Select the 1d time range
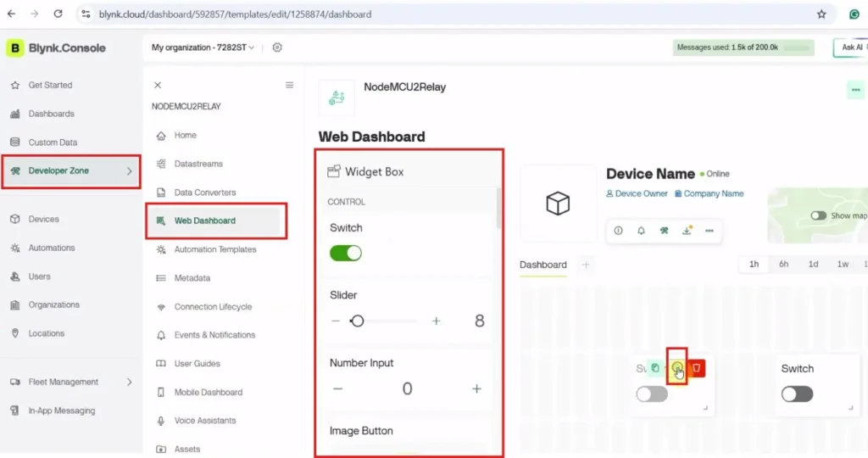Viewport: 868px width, 458px height. coord(813,264)
